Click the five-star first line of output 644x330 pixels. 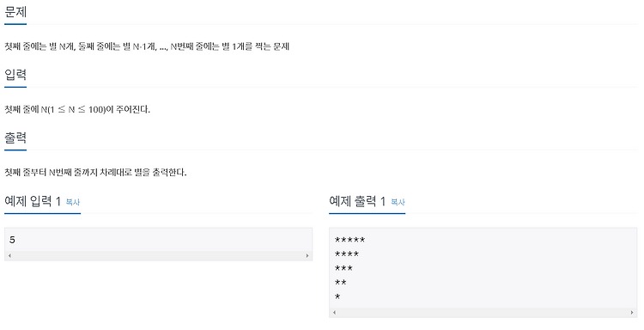coord(350,240)
